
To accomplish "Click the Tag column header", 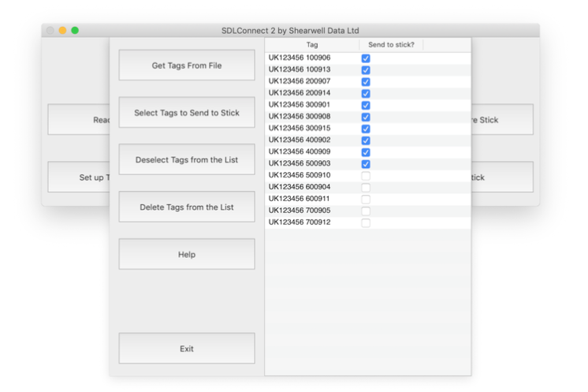I will (x=312, y=45).
